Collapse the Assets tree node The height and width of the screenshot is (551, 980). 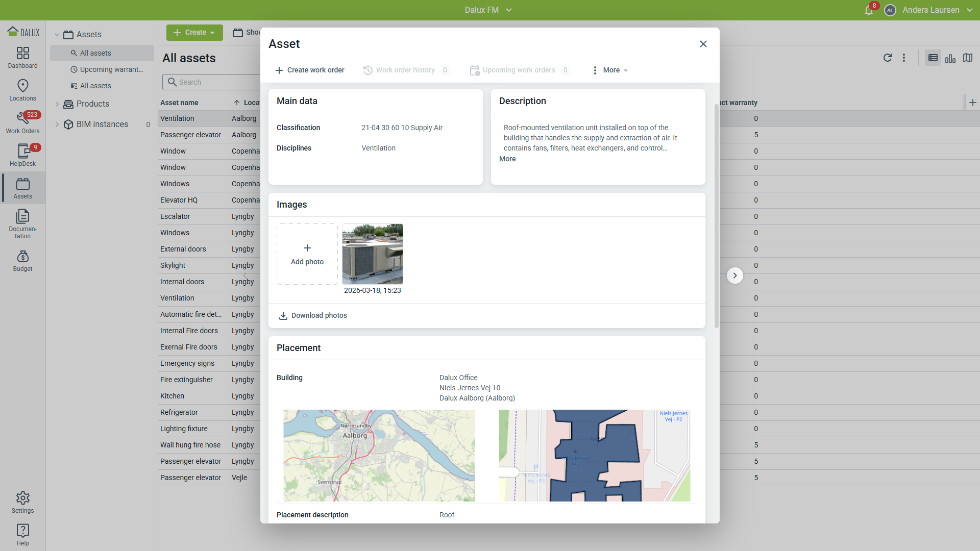pos(57,35)
